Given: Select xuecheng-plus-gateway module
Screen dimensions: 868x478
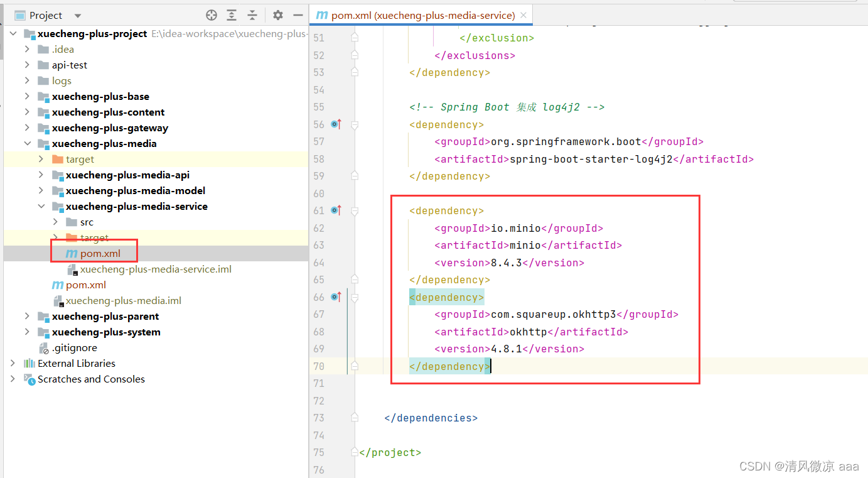Looking at the screenshot, I should [x=110, y=128].
